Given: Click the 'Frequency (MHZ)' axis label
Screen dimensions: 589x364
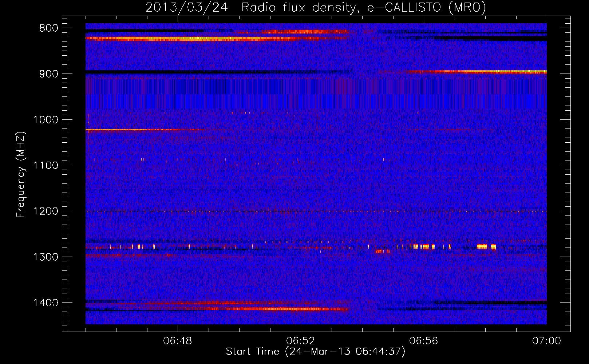Looking at the screenshot, I should (21, 175).
